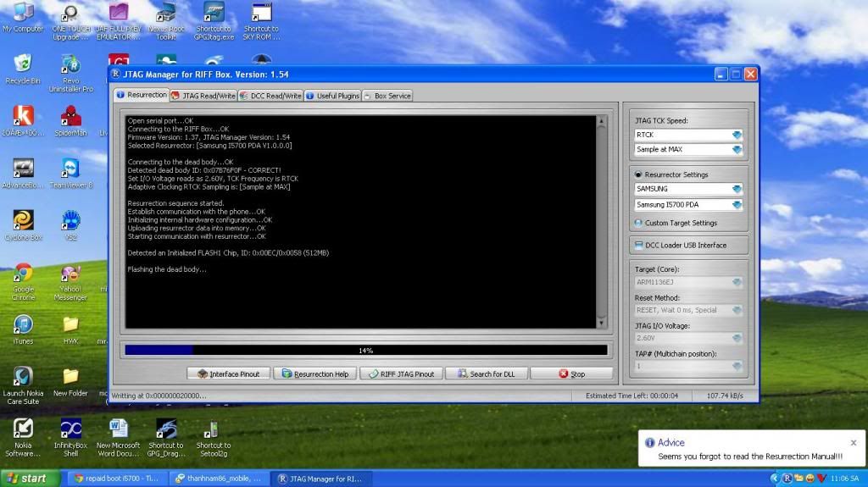Stop the flashing process
868x487 pixels.
pyautogui.click(x=571, y=374)
